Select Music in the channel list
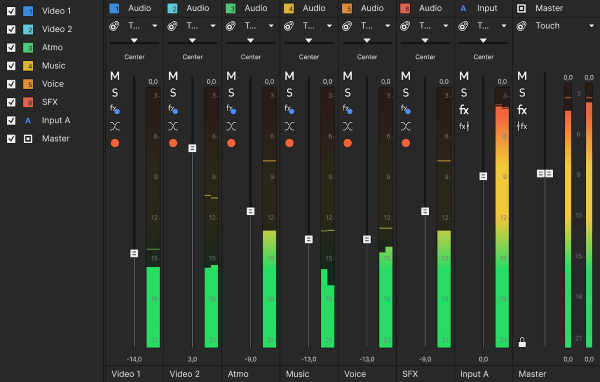 tap(54, 65)
